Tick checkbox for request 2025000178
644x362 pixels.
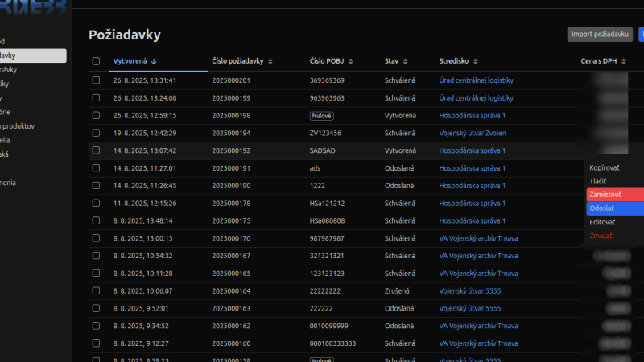pyautogui.click(x=96, y=204)
